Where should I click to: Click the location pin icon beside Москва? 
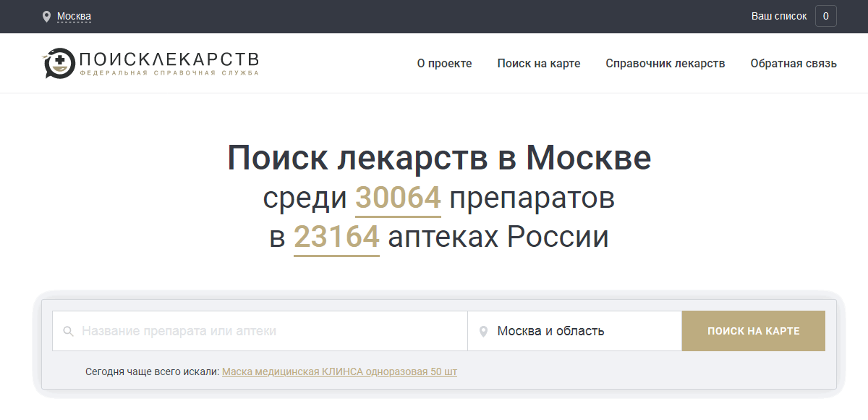click(x=47, y=17)
